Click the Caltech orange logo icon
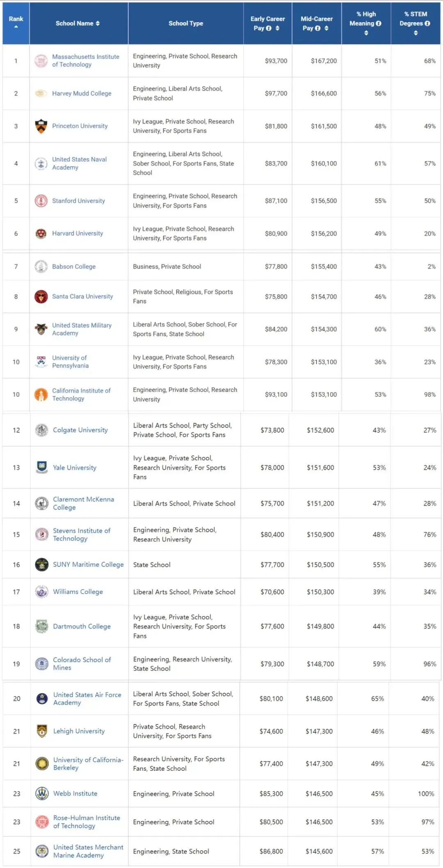The height and width of the screenshot is (868, 443). coord(41,394)
